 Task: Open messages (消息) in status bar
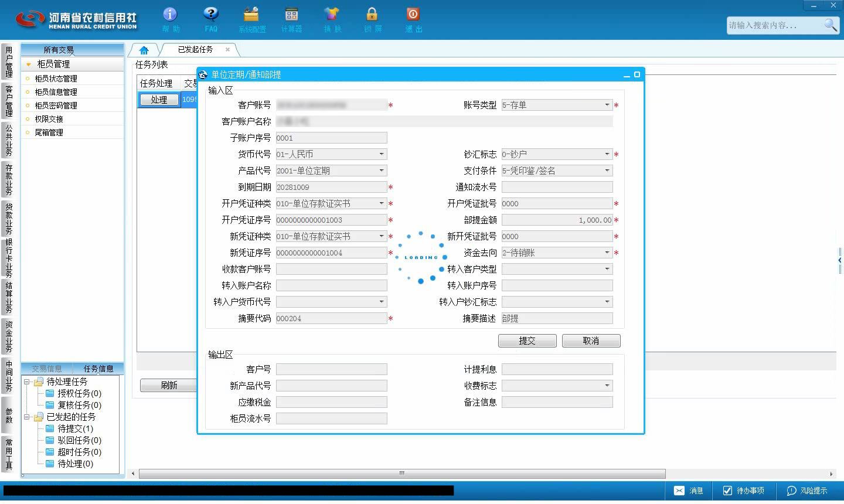pyautogui.click(x=689, y=491)
